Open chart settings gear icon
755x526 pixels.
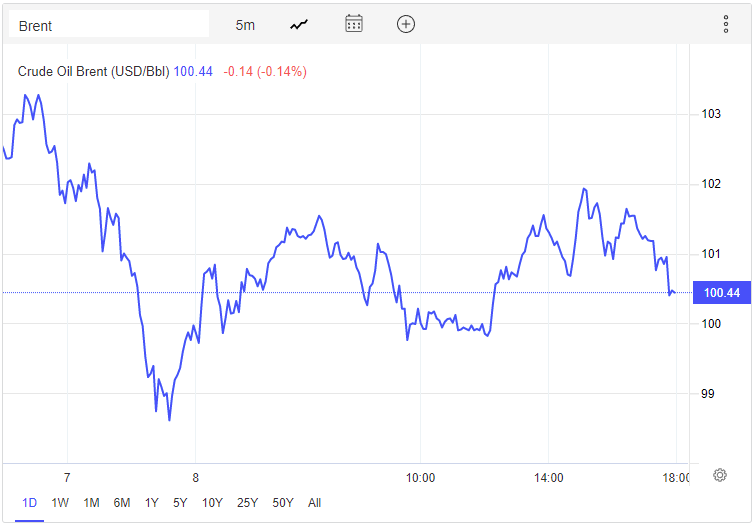(x=719, y=476)
